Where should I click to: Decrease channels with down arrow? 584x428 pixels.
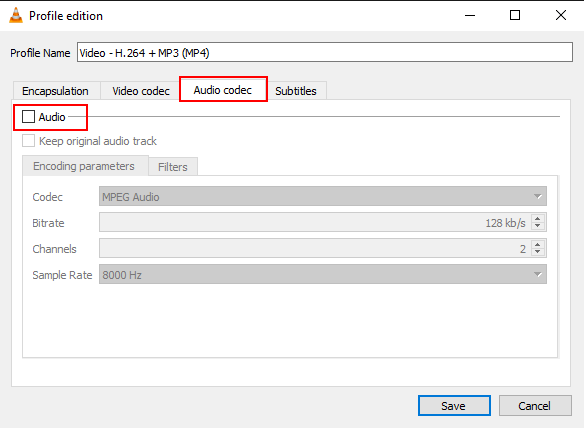538,252
